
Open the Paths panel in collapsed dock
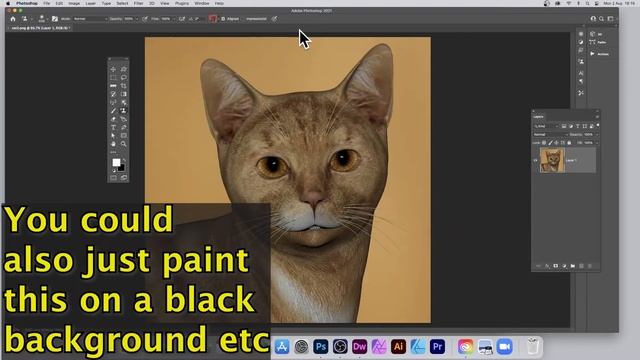pos(598,42)
